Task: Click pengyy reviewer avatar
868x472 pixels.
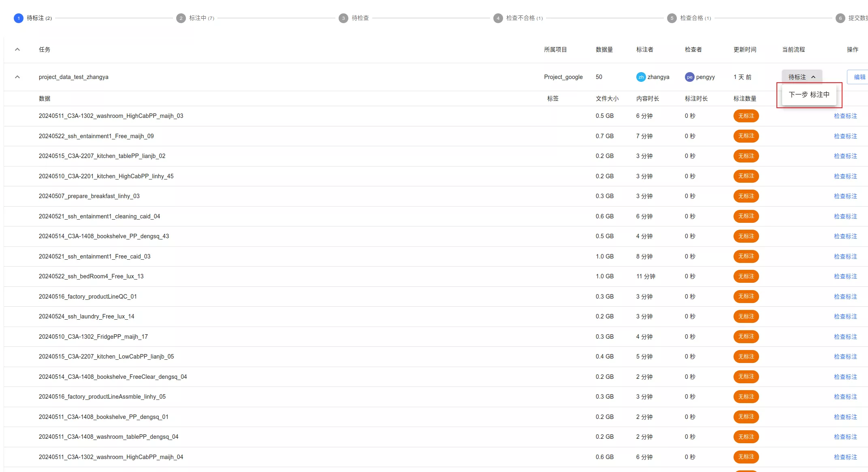Action: (689, 77)
